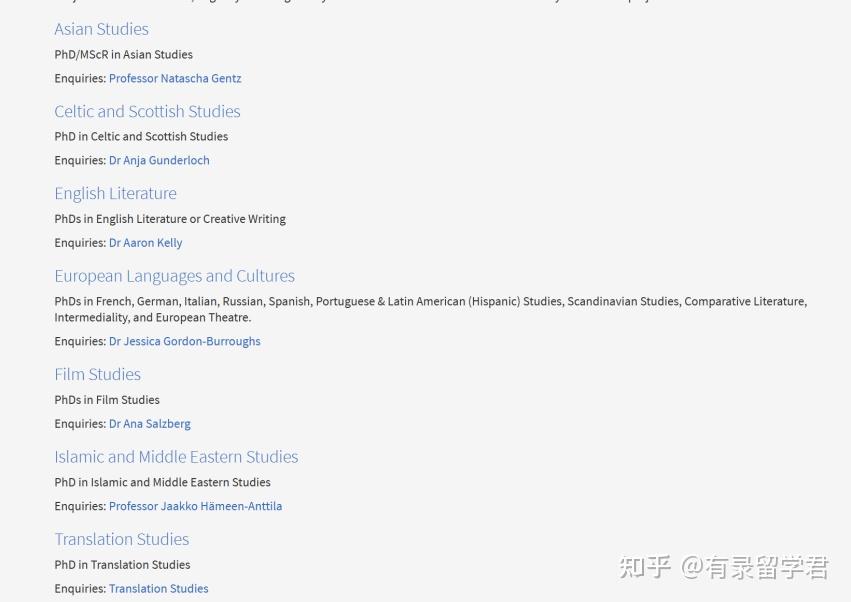Open the Translation Studies heading
The image size is (851, 602).
pos(121,539)
